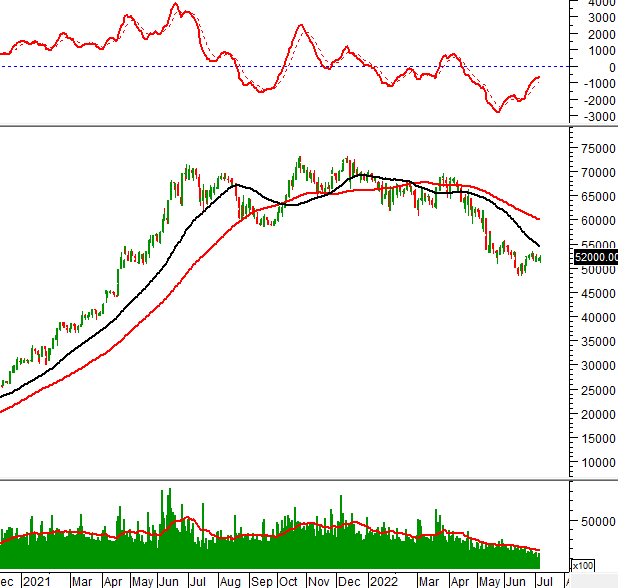Click the Oct label on the time axis
Screen dimensions: 618x588
point(289,580)
